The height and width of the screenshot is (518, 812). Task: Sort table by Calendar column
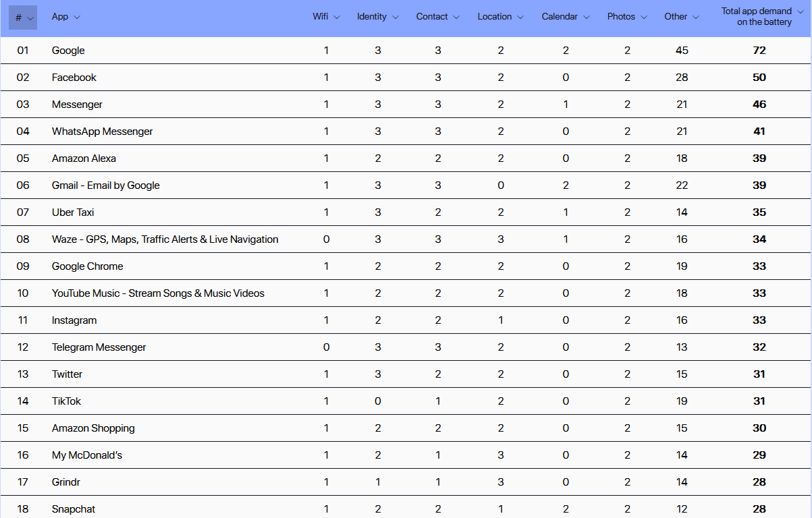point(565,17)
